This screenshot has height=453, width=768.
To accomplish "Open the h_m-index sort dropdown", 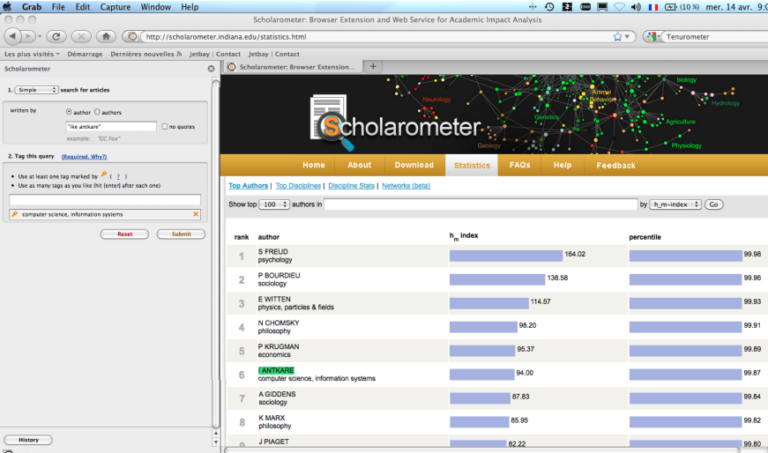I will point(675,205).
